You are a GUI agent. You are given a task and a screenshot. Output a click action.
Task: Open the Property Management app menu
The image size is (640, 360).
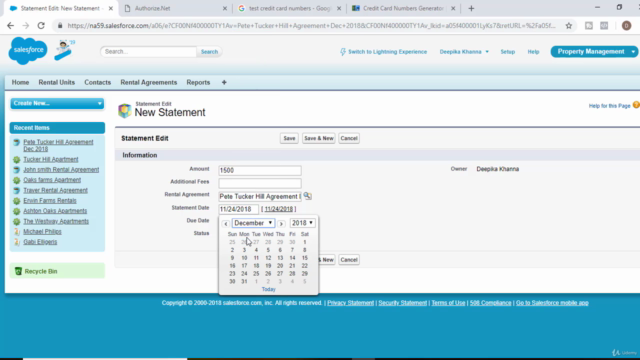594,51
